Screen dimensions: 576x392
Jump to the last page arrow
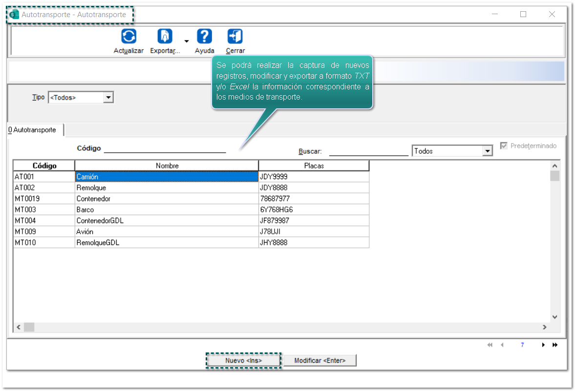[555, 345]
